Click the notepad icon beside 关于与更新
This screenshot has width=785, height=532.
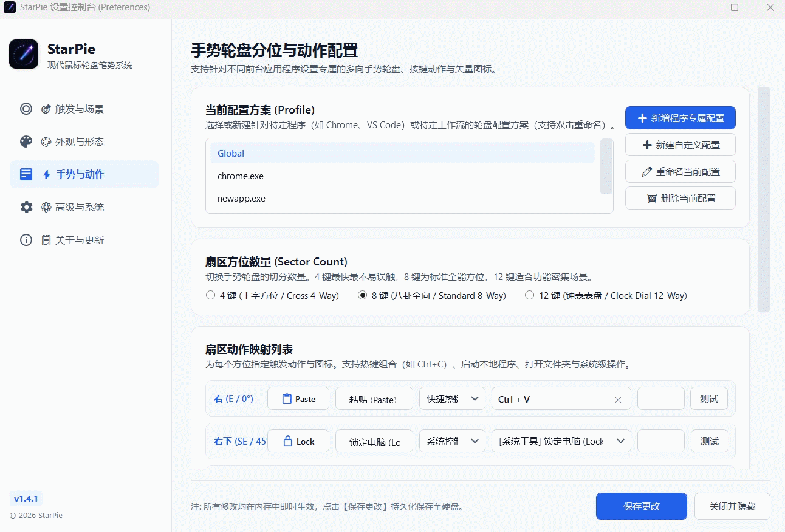[46, 240]
